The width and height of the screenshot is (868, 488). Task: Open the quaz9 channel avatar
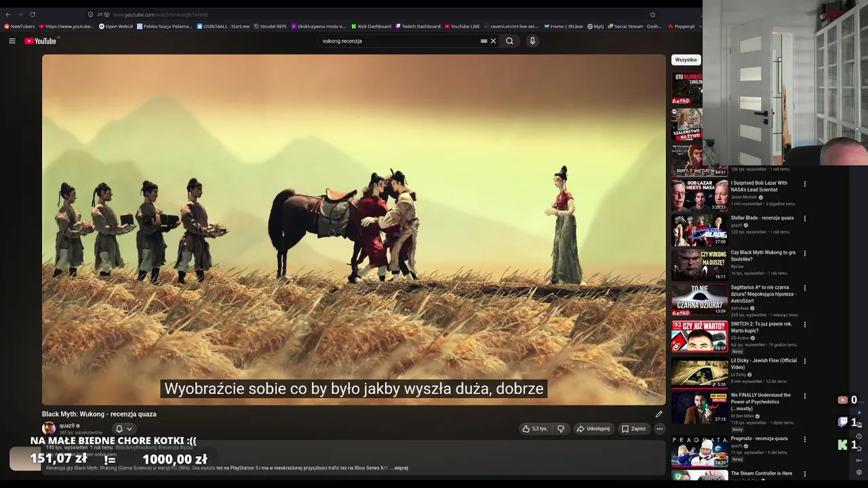click(49, 428)
